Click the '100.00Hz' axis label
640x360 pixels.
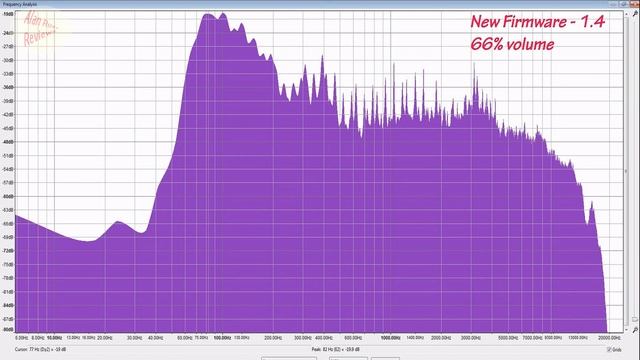(x=222, y=338)
